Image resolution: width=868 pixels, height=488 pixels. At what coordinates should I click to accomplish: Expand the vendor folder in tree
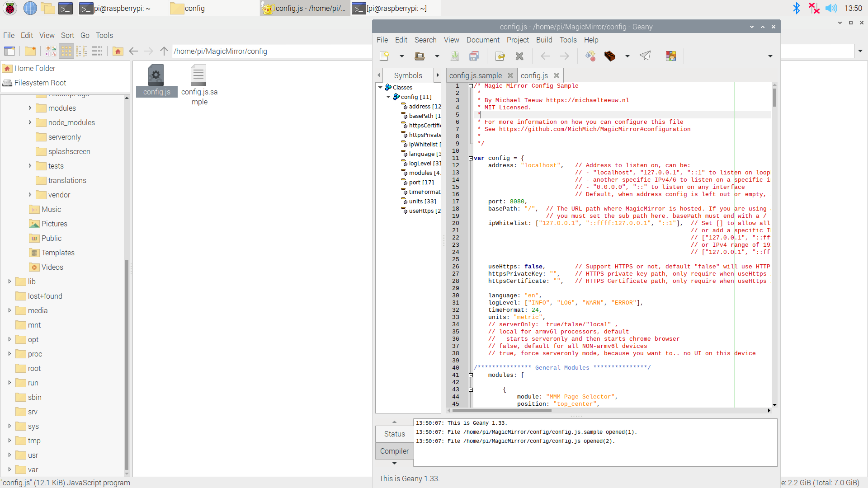30,195
